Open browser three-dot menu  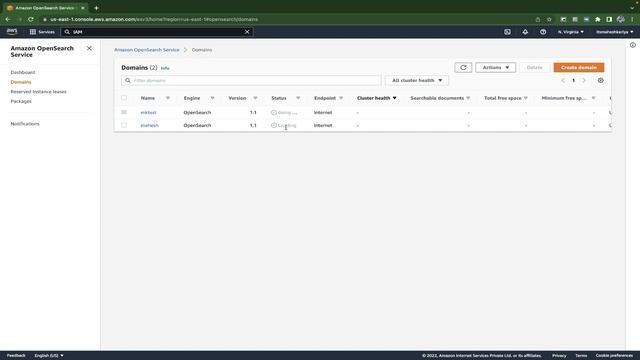pos(632,19)
